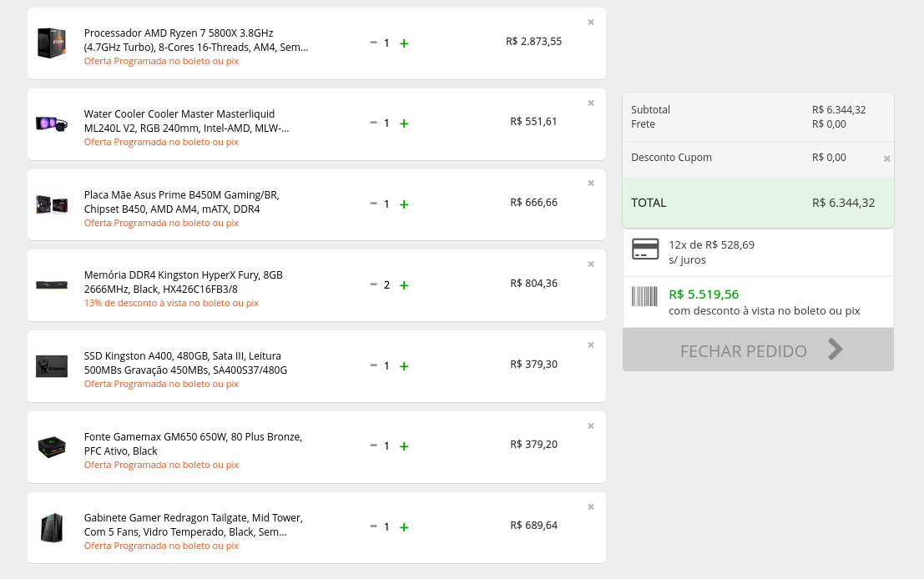Select the water cooler price R$ 551,61

coord(534,121)
